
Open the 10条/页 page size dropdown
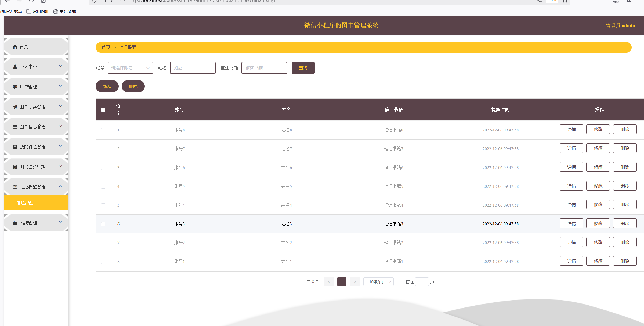378,282
